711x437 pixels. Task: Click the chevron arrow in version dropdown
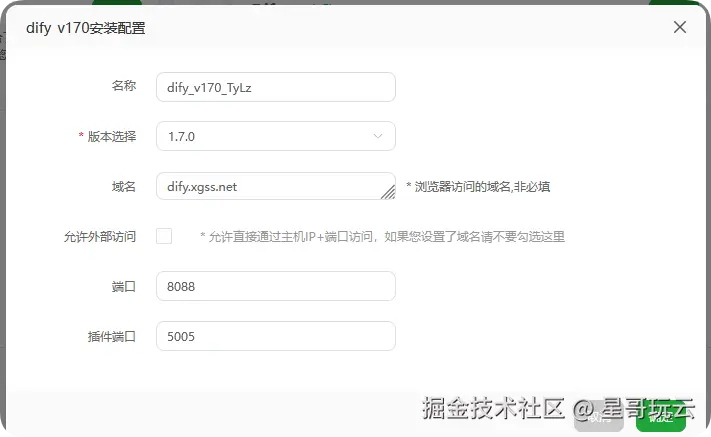coord(378,136)
